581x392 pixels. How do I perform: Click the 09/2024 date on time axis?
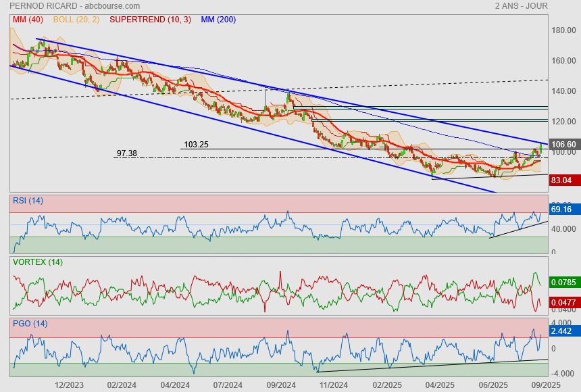coord(280,385)
